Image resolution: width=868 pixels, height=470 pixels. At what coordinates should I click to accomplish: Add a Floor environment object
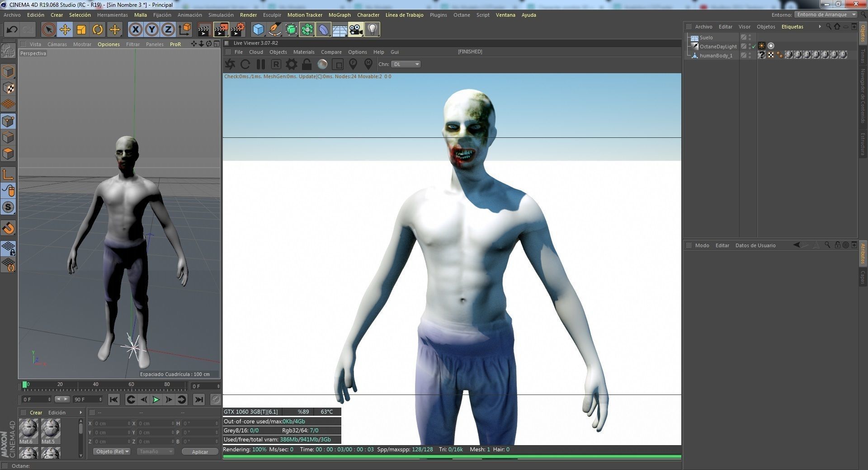pyautogui.click(x=340, y=30)
